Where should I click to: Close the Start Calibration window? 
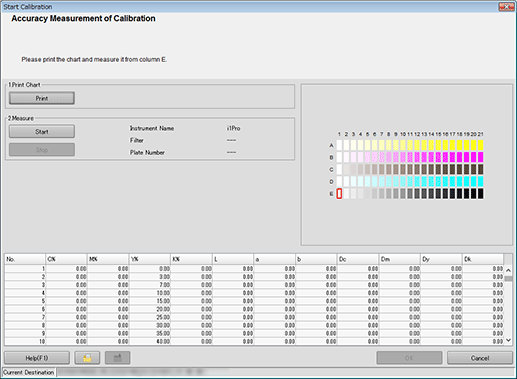506,6
